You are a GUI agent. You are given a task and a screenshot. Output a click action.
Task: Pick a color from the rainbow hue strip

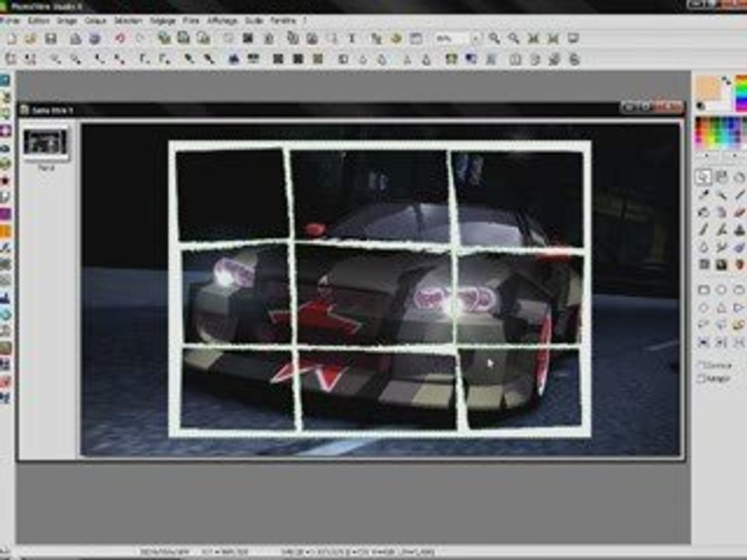click(742, 93)
